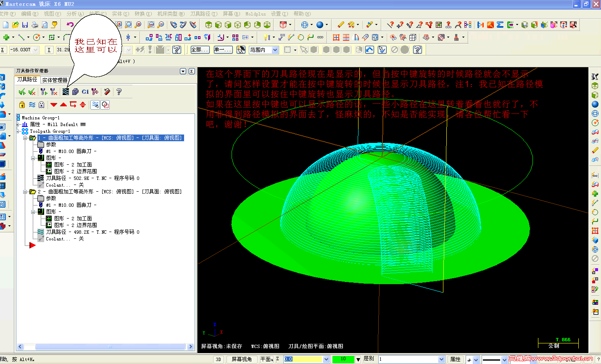Click the Regenerate all selected operations icon

point(44,92)
